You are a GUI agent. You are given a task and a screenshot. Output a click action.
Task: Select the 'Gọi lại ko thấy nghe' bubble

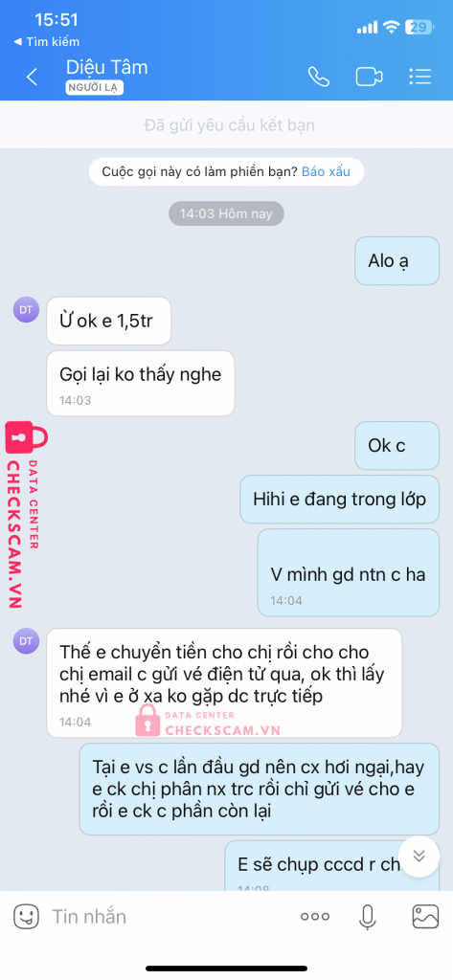pyautogui.click(x=141, y=383)
